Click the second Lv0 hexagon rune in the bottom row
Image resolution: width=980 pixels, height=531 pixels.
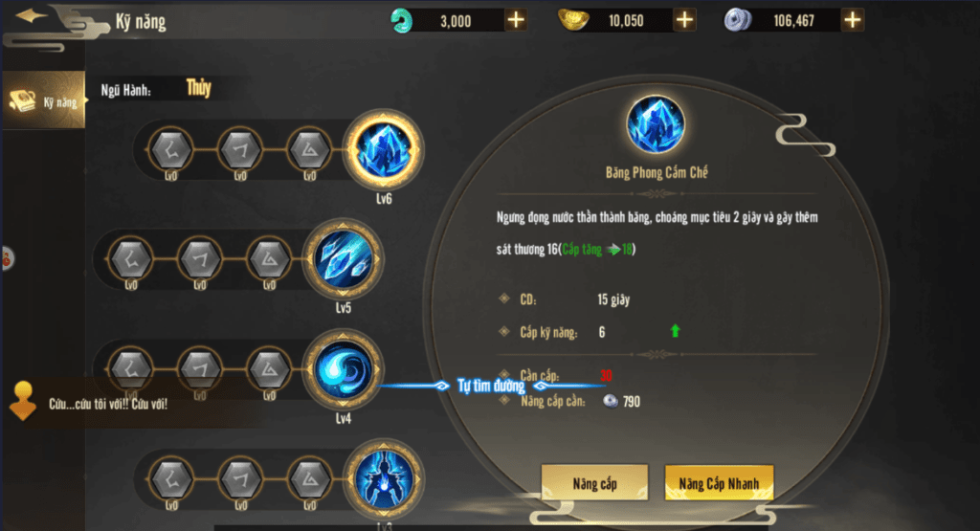coord(240,479)
